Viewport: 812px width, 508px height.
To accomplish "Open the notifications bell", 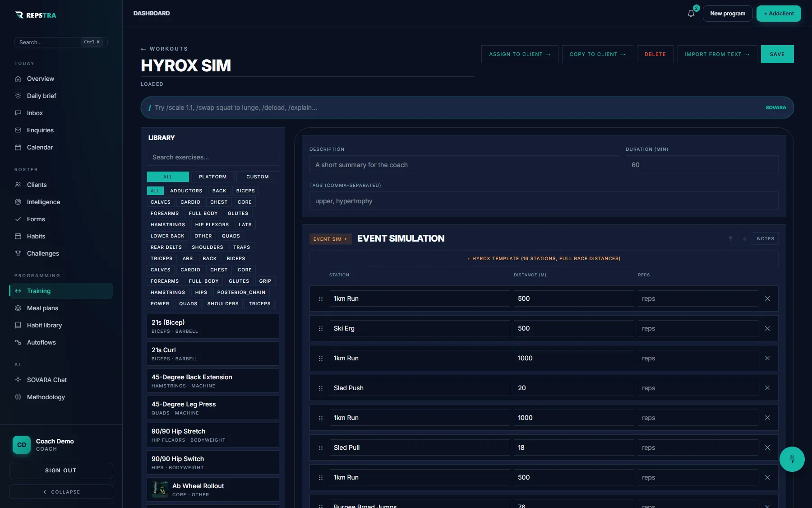I will (691, 14).
